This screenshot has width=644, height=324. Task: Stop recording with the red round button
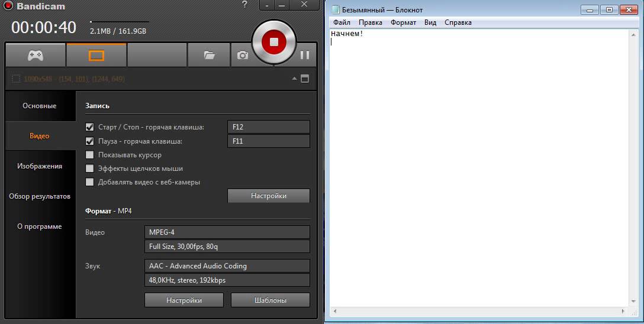point(274,41)
